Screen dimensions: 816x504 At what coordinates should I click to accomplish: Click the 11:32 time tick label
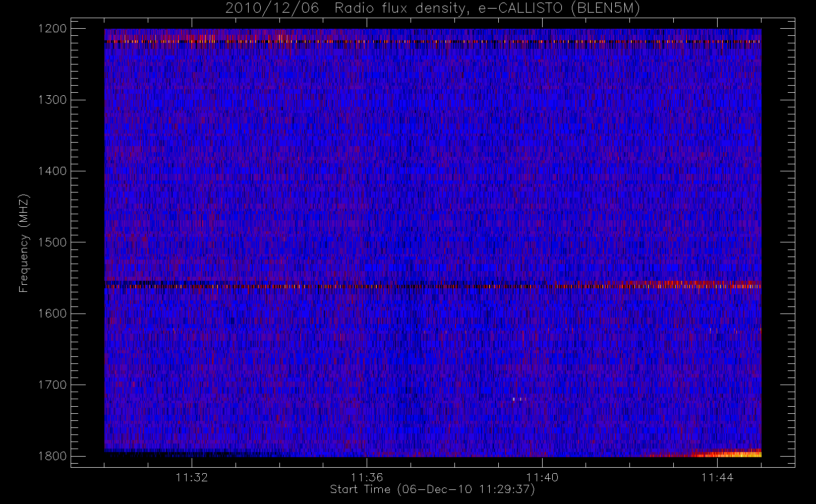click(192, 477)
